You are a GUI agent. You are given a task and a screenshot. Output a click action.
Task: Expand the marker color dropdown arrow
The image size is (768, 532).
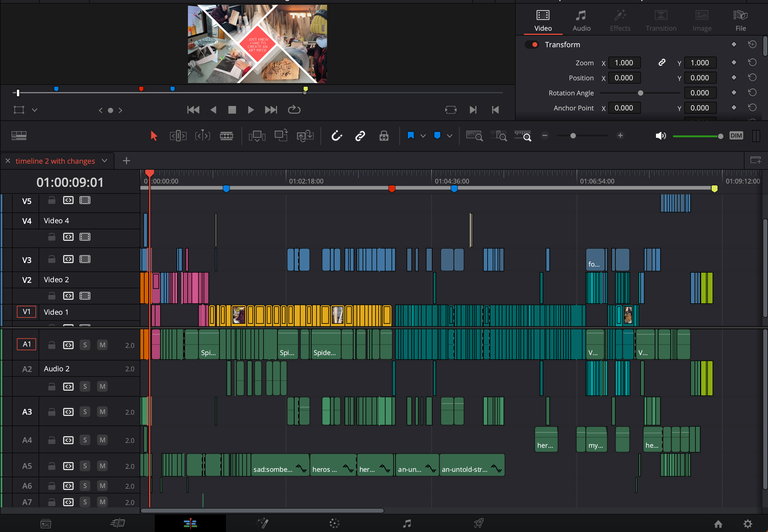[449, 136]
